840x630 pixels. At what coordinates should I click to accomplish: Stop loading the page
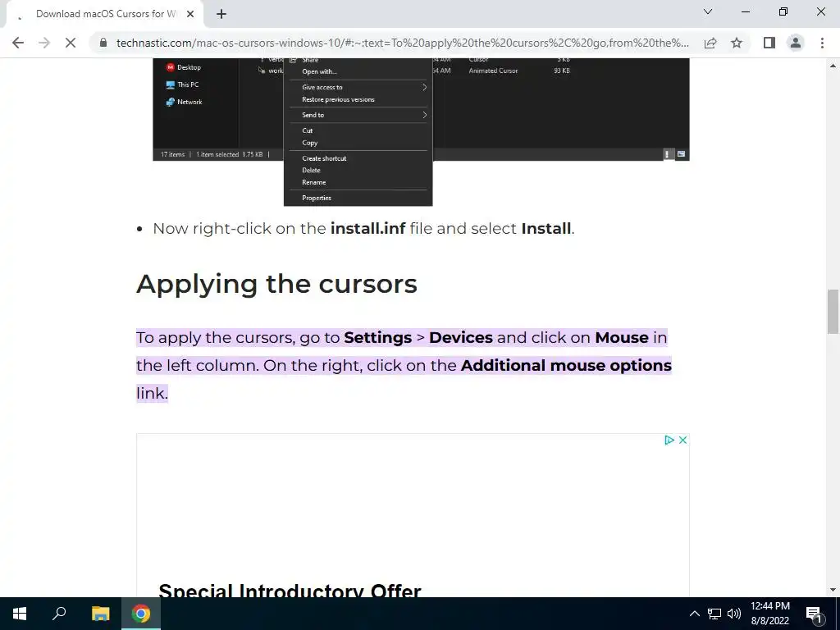[71, 43]
